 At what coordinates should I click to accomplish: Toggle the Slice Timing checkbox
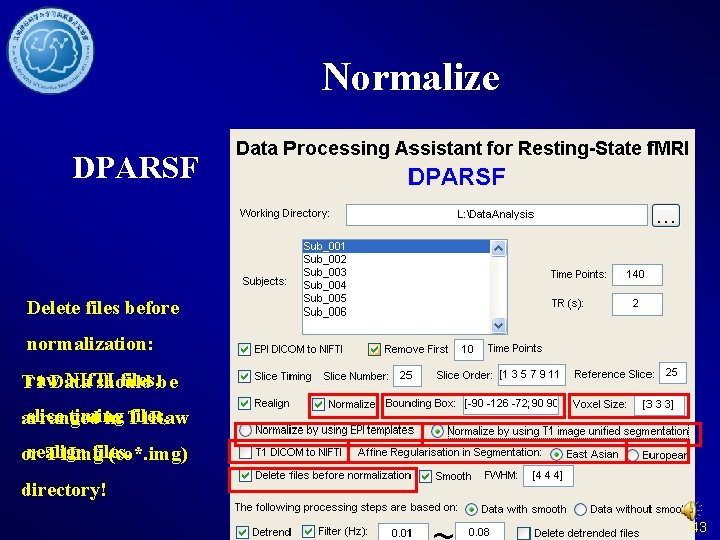[x=244, y=377]
